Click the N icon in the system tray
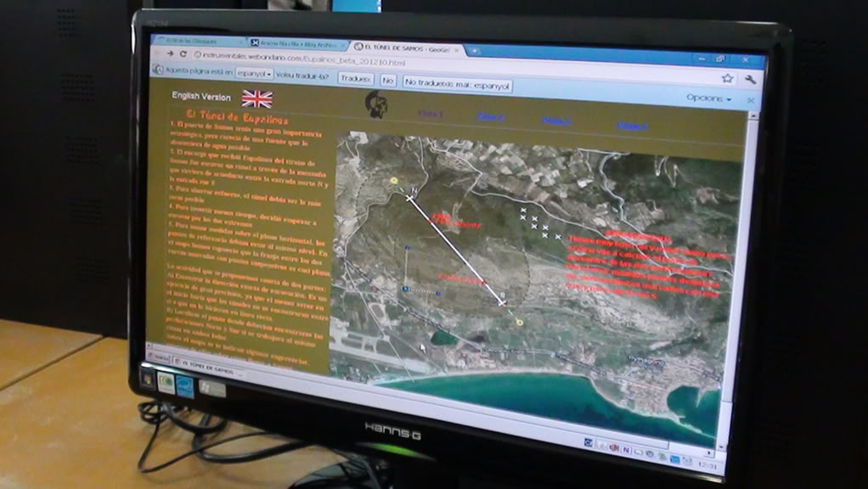 pyautogui.click(x=626, y=450)
